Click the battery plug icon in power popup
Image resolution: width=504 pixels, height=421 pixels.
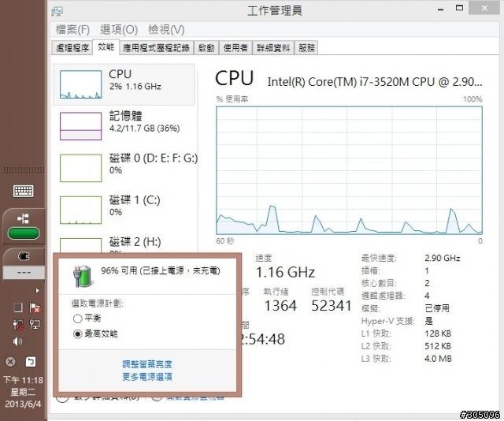pyautogui.click(x=82, y=276)
